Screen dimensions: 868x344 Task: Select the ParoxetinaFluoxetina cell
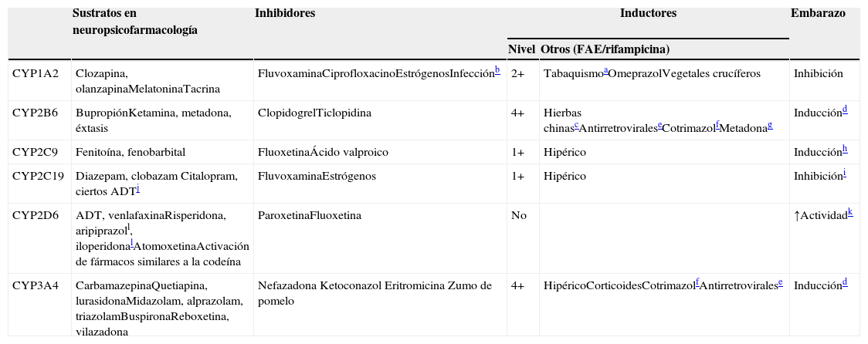pyautogui.click(x=309, y=216)
